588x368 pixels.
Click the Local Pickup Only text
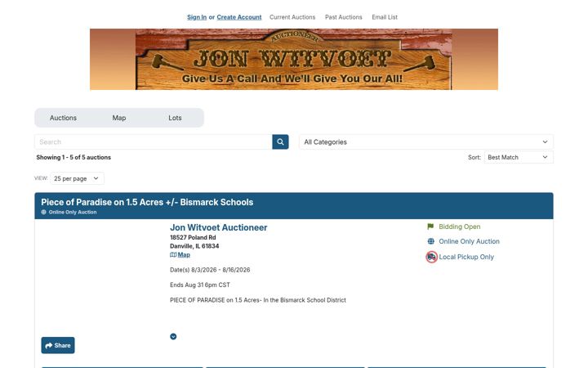(x=466, y=257)
